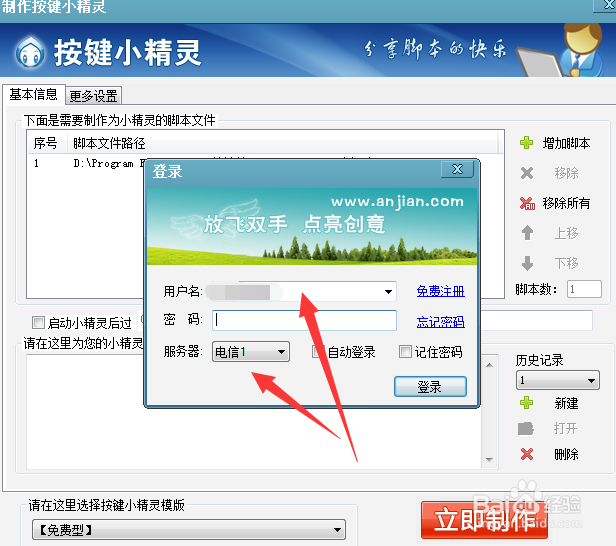Tick the 启动小精灵后过 checkbox
The width and height of the screenshot is (616, 546).
(x=38, y=322)
